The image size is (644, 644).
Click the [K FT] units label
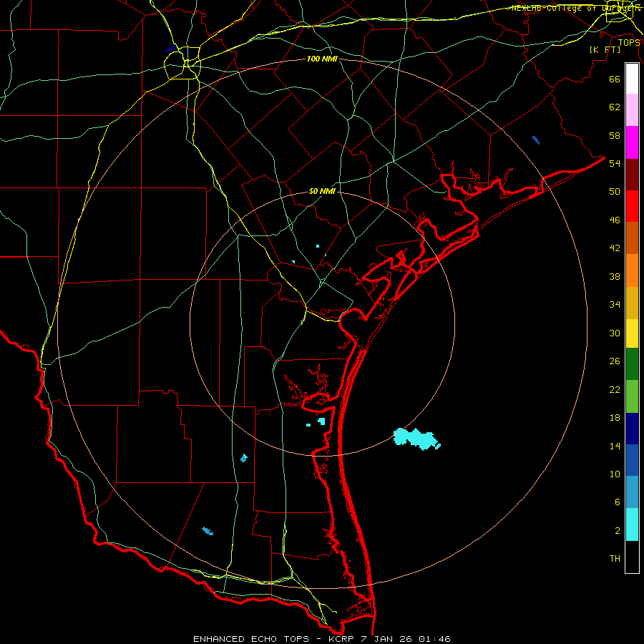(x=605, y=50)
